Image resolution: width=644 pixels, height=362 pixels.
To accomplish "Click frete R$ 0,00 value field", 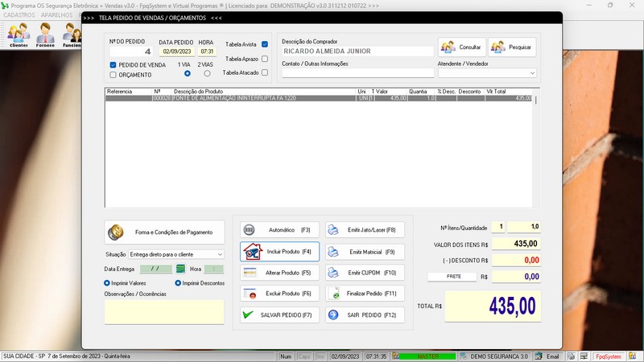I will click(x=516, y=277).
